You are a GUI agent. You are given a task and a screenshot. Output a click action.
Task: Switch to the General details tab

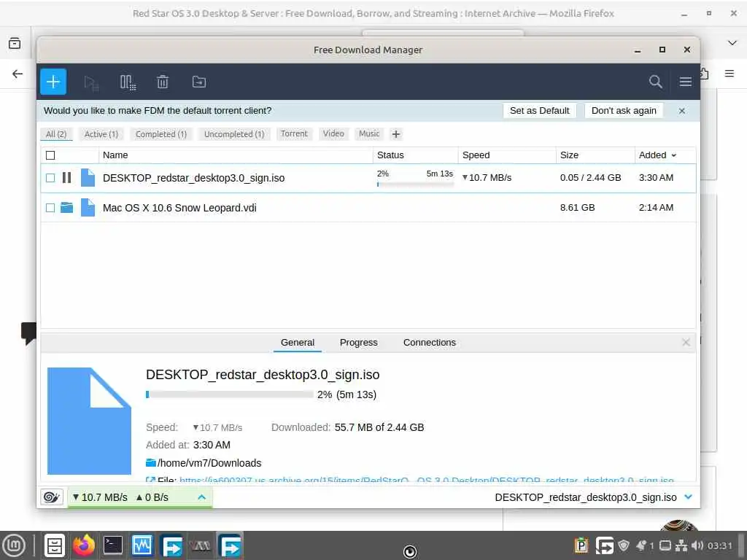[x=298, y=343]
